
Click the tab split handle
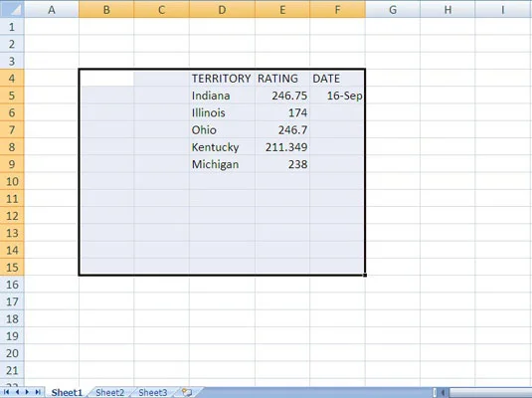click(435, 393)
